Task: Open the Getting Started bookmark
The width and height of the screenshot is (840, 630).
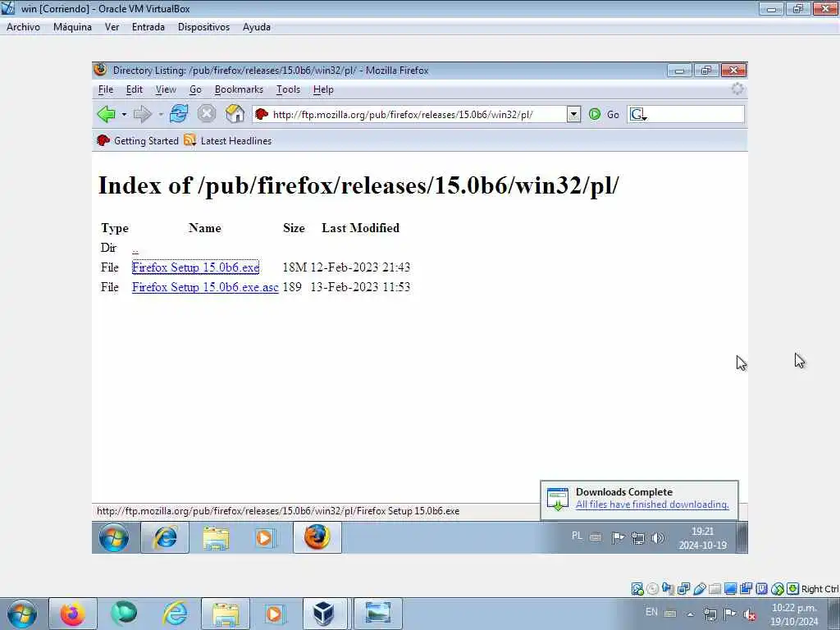Action: (138, 141)
